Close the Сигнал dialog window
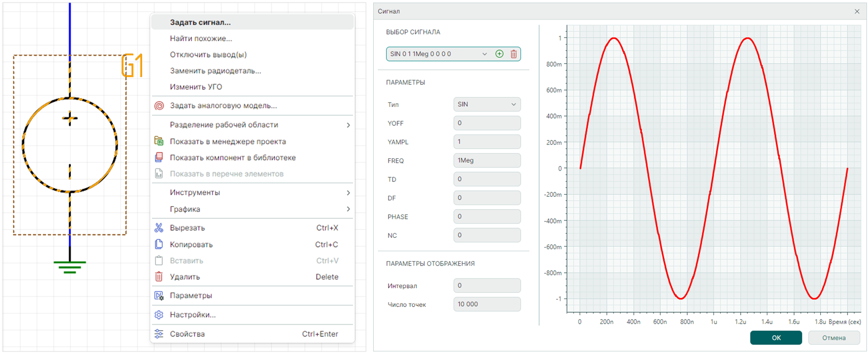 click(x=857, y=11)
